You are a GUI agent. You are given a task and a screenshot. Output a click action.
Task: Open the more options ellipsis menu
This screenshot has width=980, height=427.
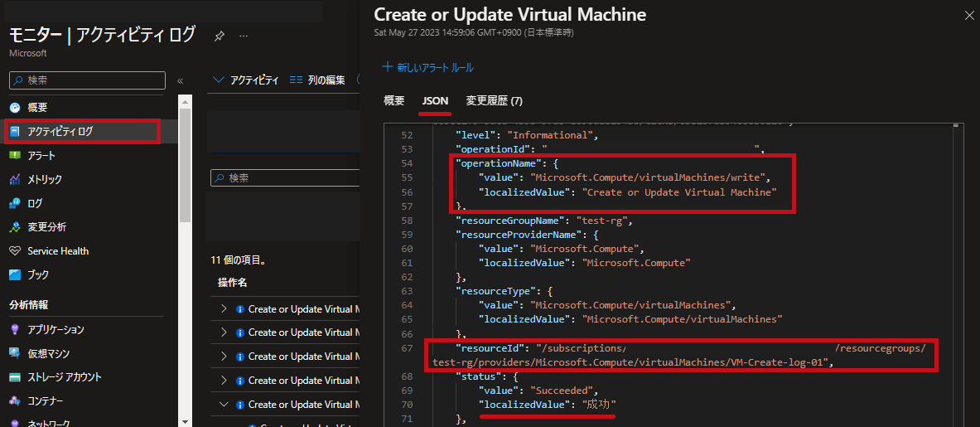pos(244,36)
